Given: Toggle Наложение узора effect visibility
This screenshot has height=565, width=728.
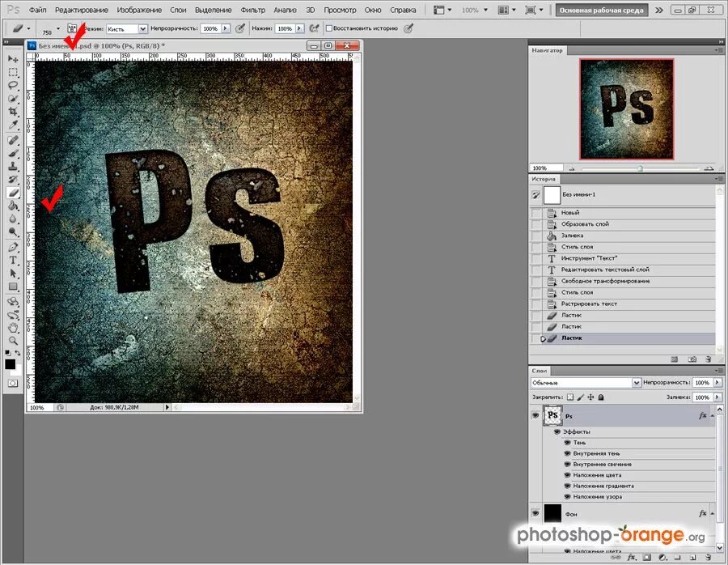Looking at the screenshot, I should [x=567, y=497].
